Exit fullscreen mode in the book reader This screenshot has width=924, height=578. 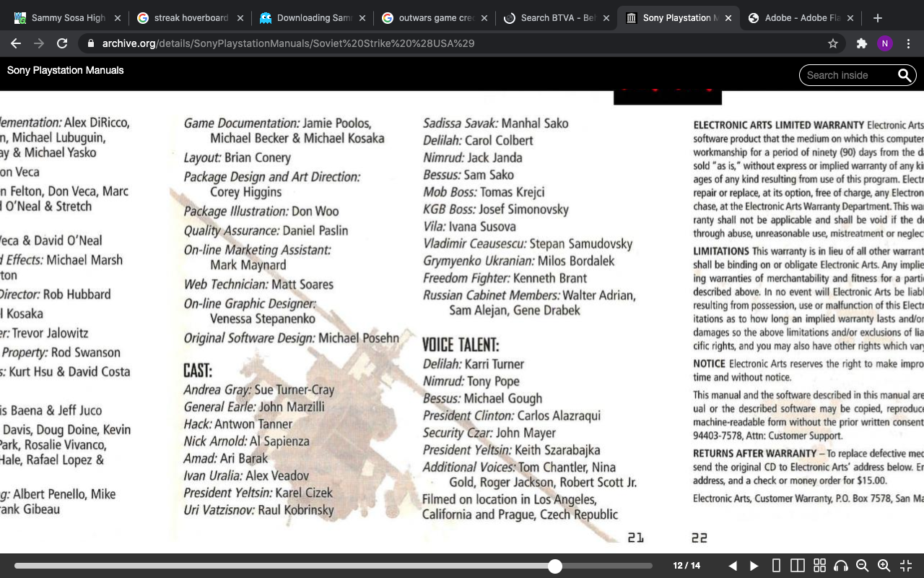pos(905,566)
